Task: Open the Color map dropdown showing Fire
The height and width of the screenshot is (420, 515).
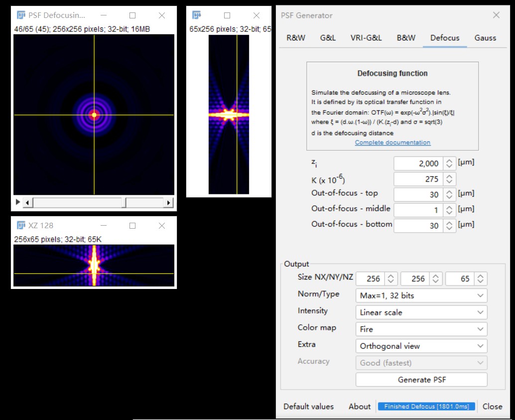Action: pos(421,329)
